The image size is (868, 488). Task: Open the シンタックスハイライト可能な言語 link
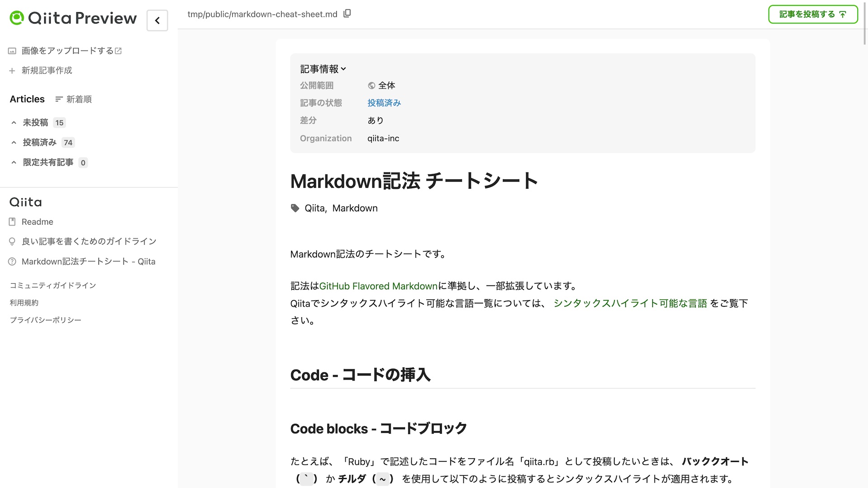click(630, 303)
